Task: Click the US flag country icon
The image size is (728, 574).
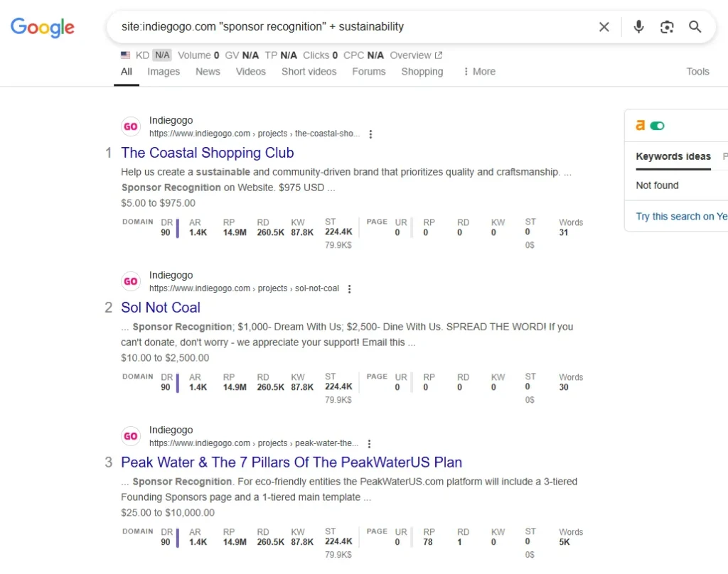Action: (x=125, y=55)
